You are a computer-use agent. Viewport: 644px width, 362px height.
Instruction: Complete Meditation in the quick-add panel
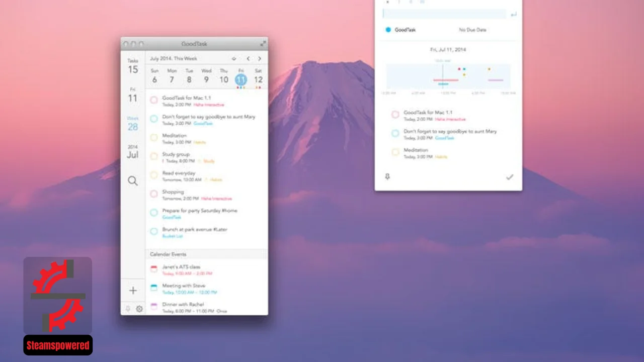click(395, 152)
